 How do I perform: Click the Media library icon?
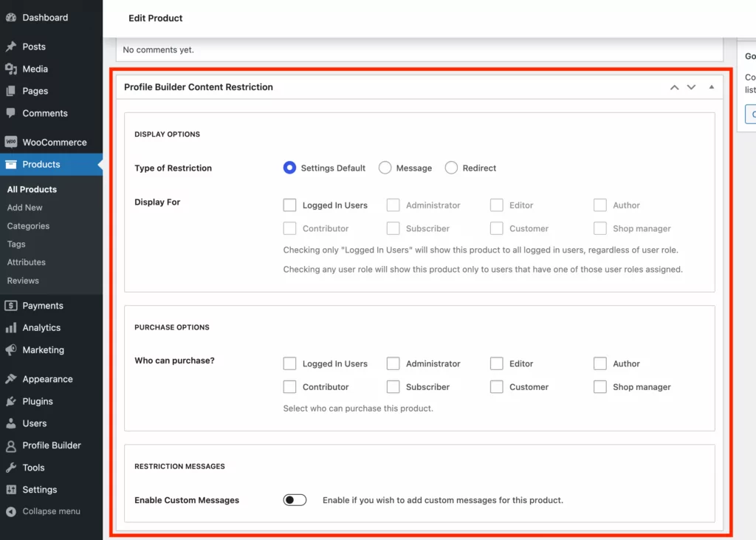click(x=11, y=69)
